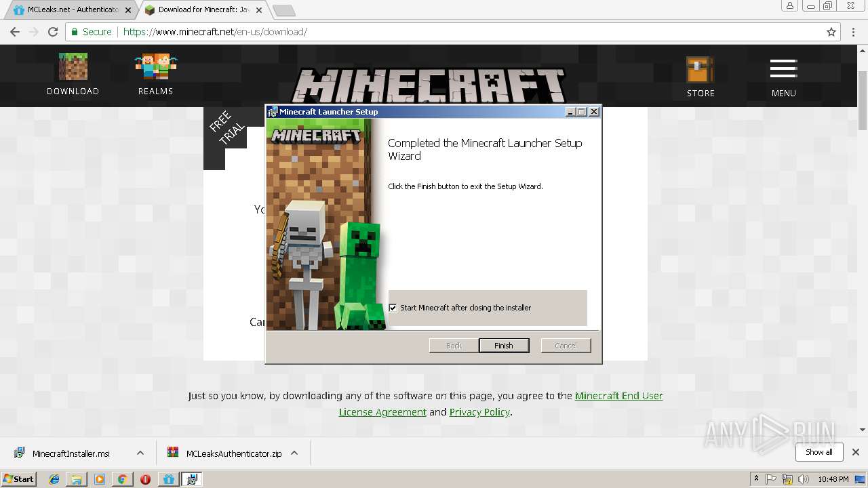Open Chrome icon in taskbar

(x=122, y=479)
